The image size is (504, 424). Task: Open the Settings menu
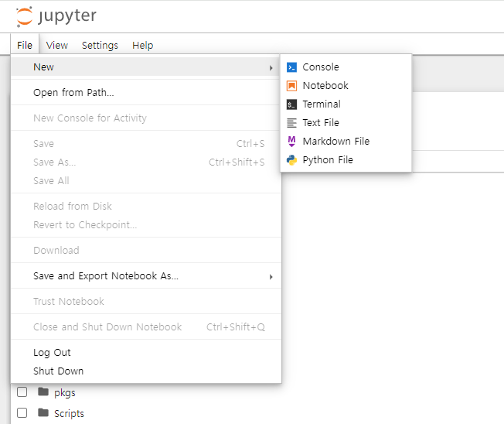coord(100,45)
